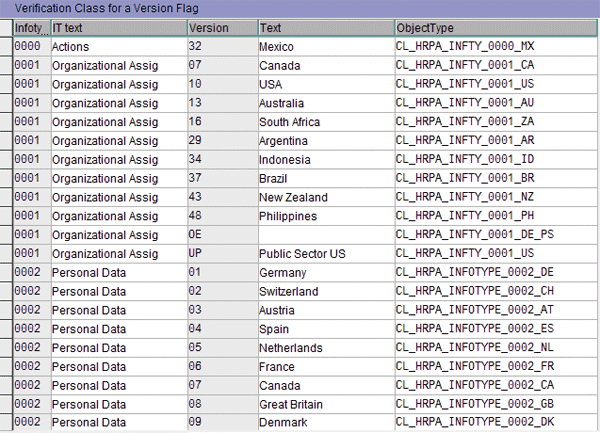Click the Germany text cell
The height and width of the screenshot is (433, 600).
pyautogui.click(x=284, y=273)
